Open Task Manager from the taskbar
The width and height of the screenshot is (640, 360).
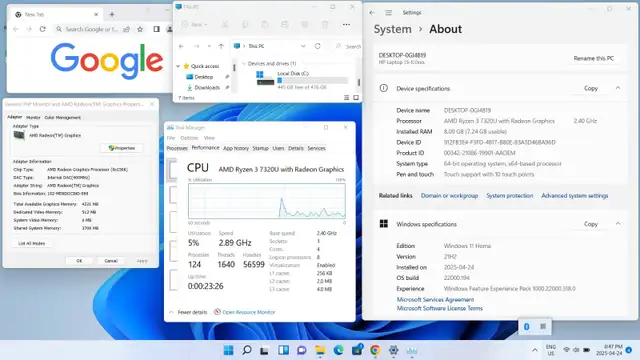[411, 350]
